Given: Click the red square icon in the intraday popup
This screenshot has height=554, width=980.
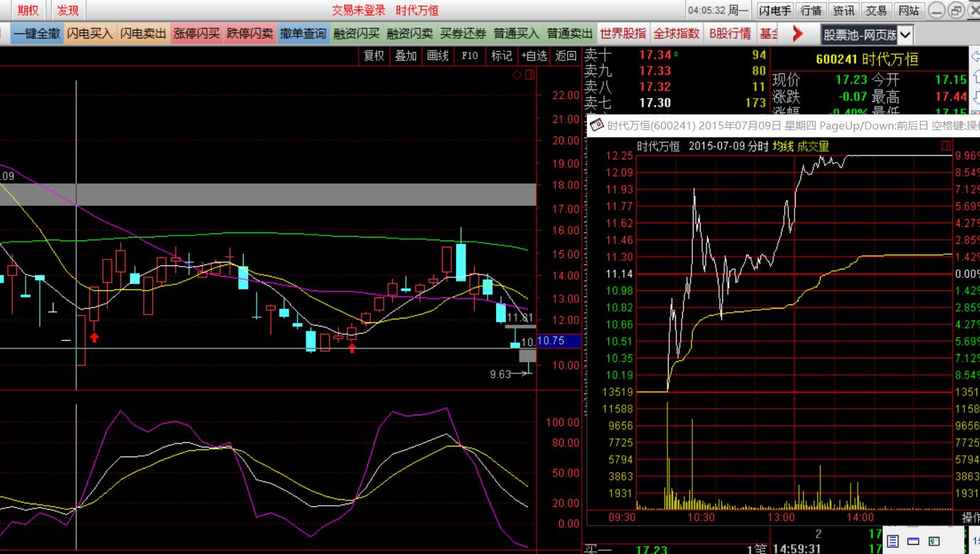Looking at the screenshot, I should (946, 146).
